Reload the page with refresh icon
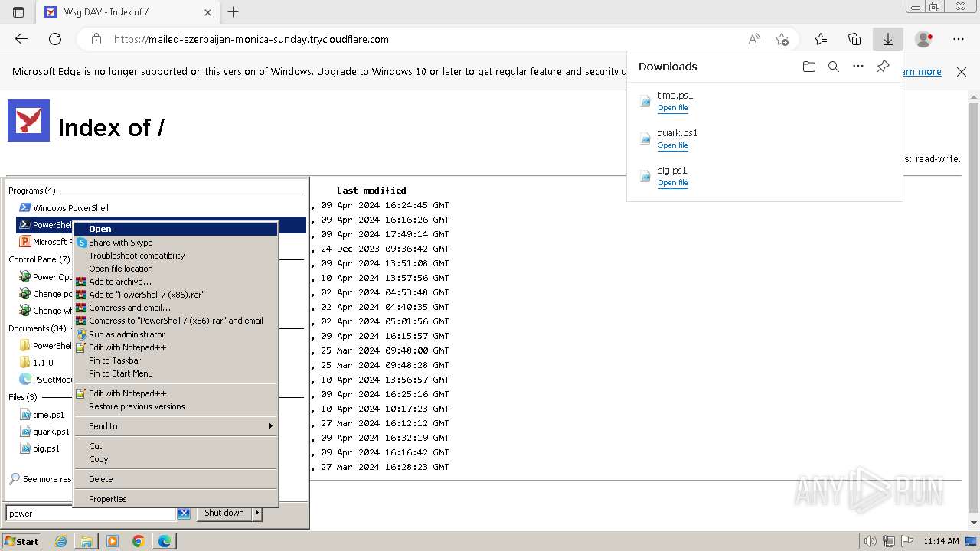 point(55,39)
